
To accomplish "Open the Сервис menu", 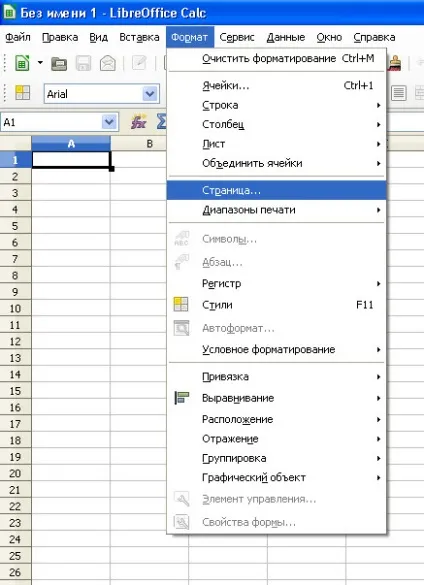I will 237,37.
